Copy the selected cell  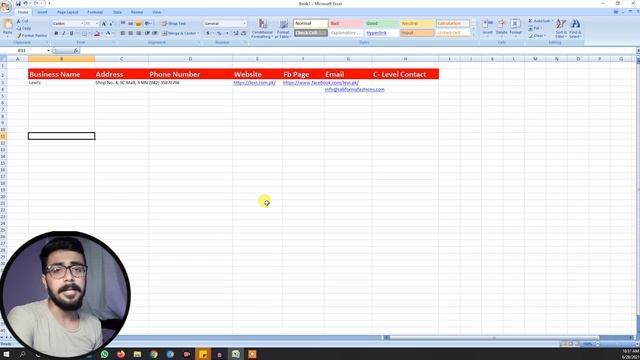coord(24,28)
